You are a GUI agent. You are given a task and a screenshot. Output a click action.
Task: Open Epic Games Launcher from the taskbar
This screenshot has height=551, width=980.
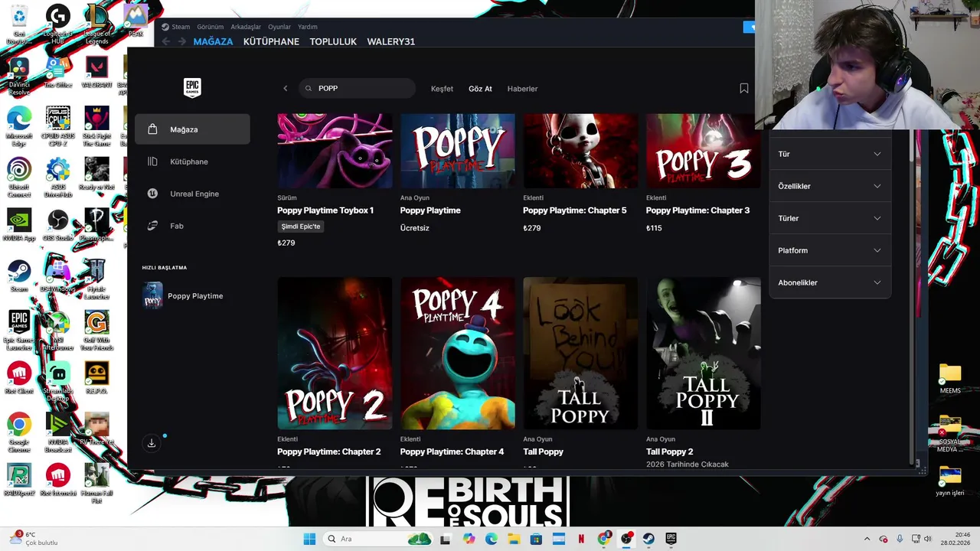pyautogui.click(x=671, y=539)
